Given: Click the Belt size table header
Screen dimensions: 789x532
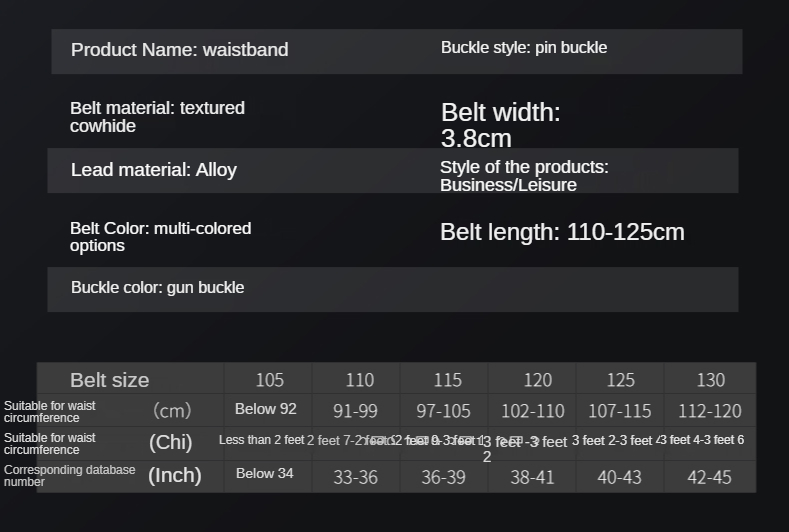Looking at the screenshot, I should [110, 380].
